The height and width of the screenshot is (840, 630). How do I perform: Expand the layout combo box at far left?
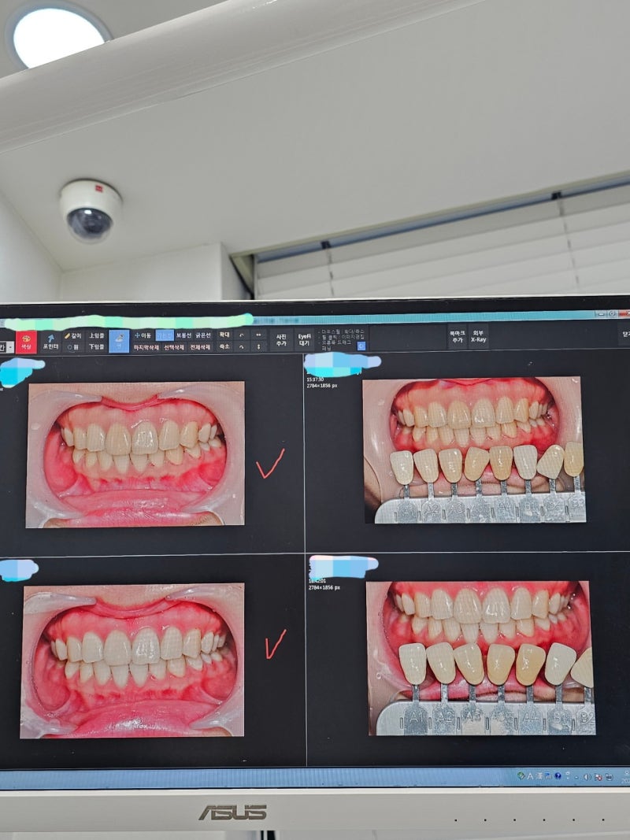pos(6,348)
